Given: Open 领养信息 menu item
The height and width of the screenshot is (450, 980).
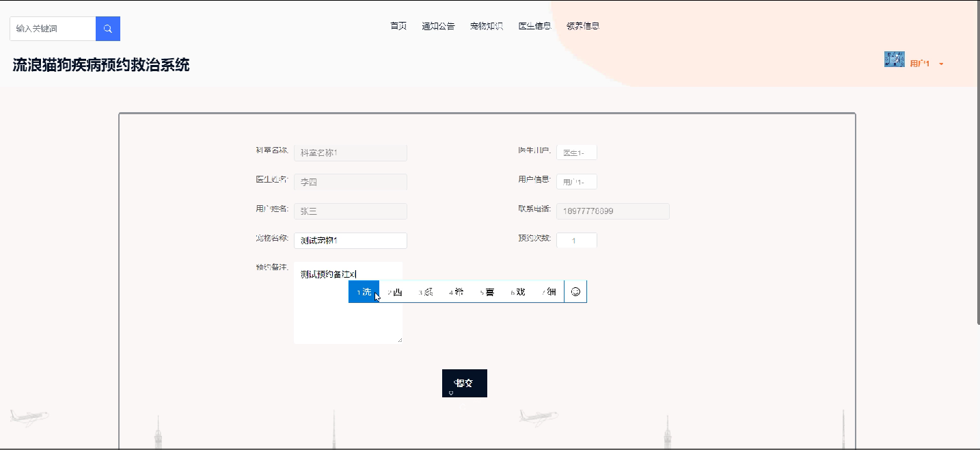Looking at the screenshot, I should click(583, 26).
